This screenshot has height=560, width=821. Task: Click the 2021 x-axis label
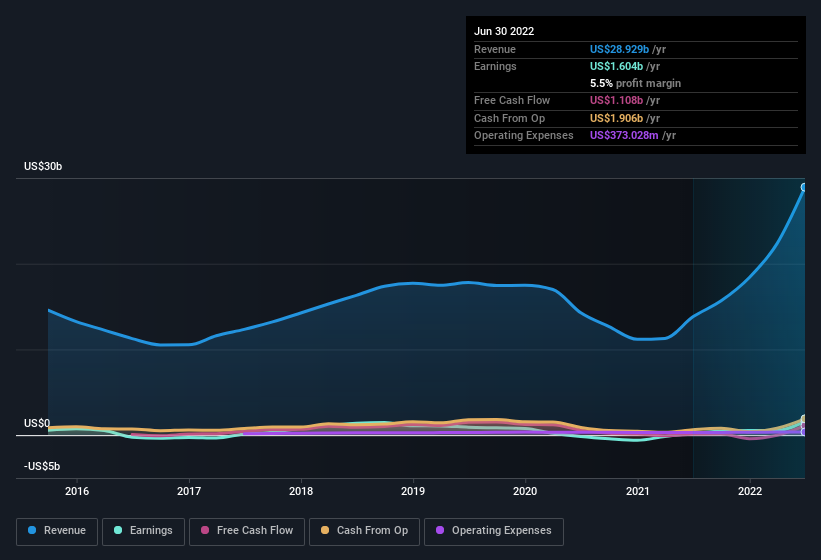click(x=638, y=491)
